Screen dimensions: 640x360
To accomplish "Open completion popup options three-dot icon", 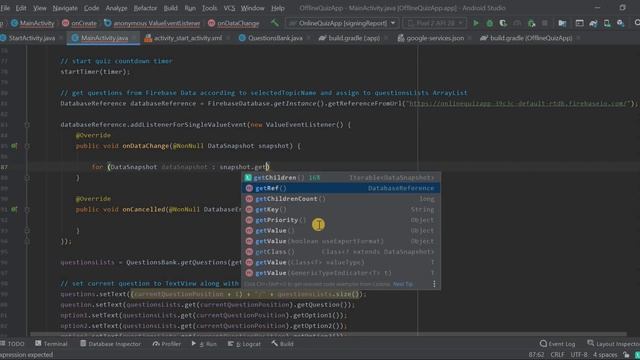I will [434, 284].
